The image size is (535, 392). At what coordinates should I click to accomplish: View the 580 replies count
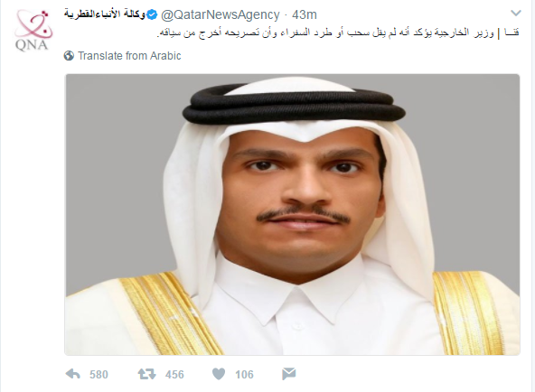click(99, 375)
